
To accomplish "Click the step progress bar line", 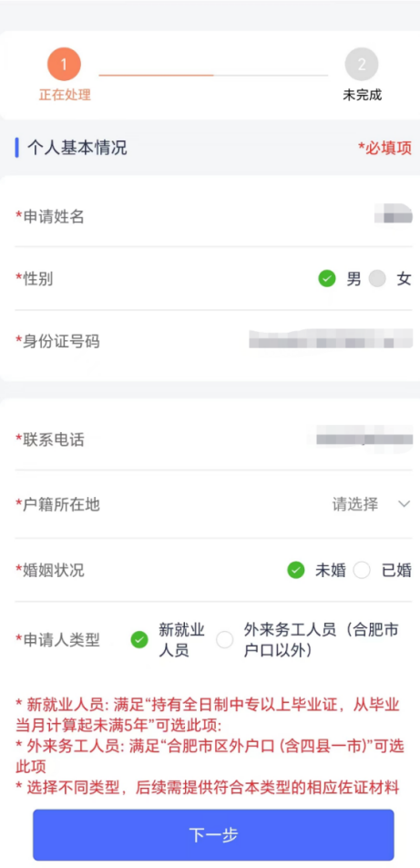I will [x=213, y=75].
